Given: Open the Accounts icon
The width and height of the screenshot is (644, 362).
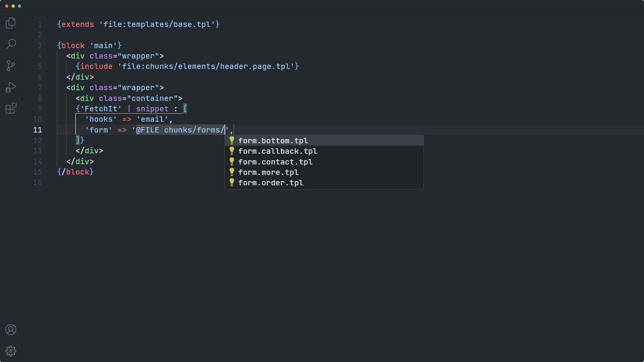Looking at the screenshot, I should 11,330.
